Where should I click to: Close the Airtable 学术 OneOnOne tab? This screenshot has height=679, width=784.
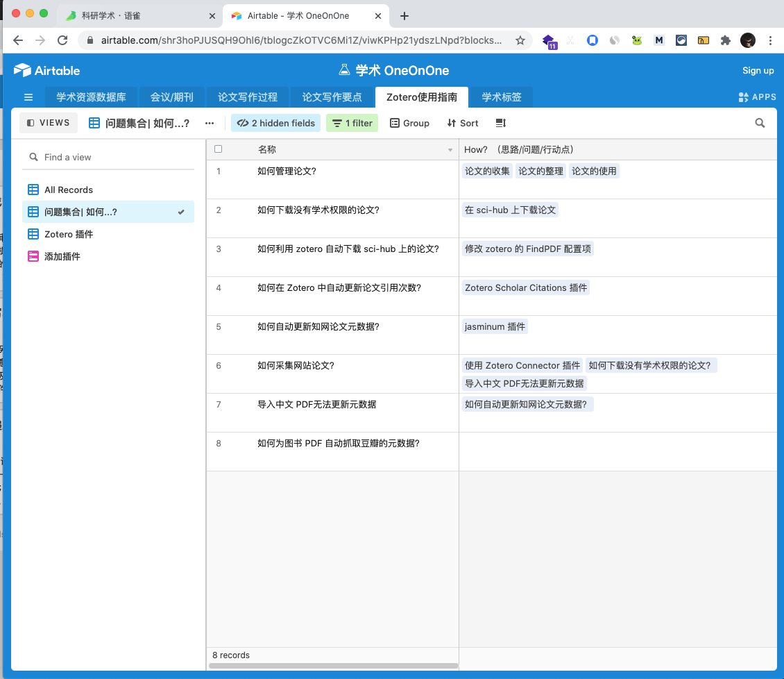tap(378, 16)
